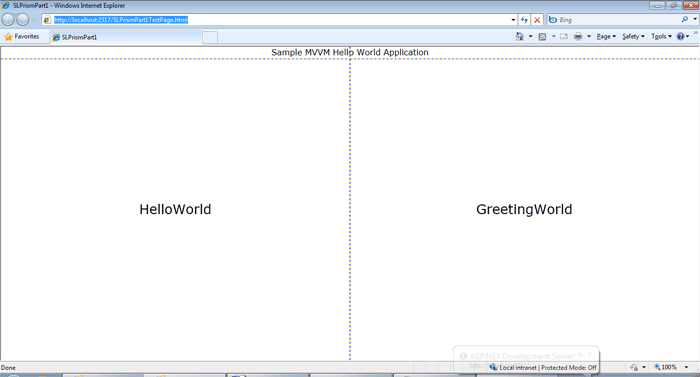Screen dimensions: 700x377
Task: Open the Favorites star button
Action: [x=22, y=37]
